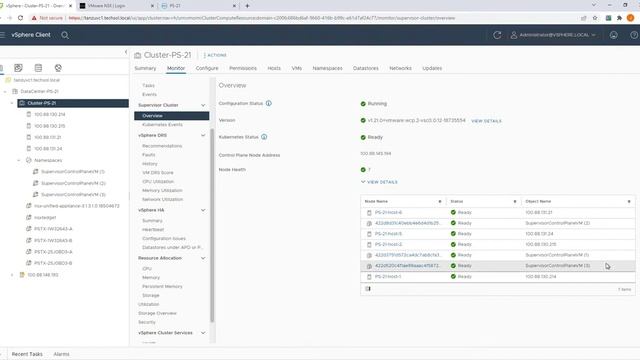Click the refresh icon in header
This screenshot has width=640, height=360.
click(x=497, y=35)
